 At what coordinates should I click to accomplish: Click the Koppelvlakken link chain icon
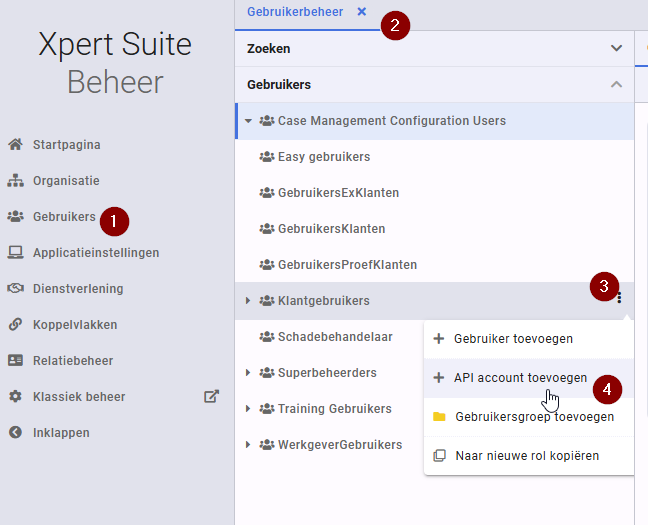tap(16, 325)
